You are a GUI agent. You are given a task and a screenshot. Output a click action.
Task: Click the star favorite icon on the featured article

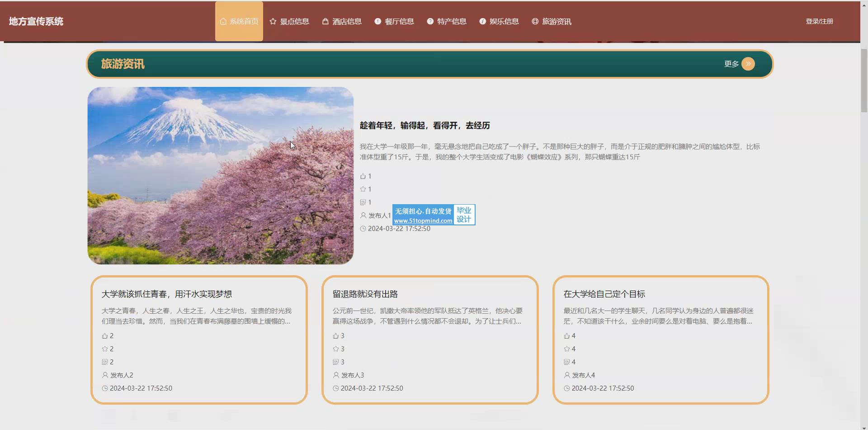click(363, 189)
